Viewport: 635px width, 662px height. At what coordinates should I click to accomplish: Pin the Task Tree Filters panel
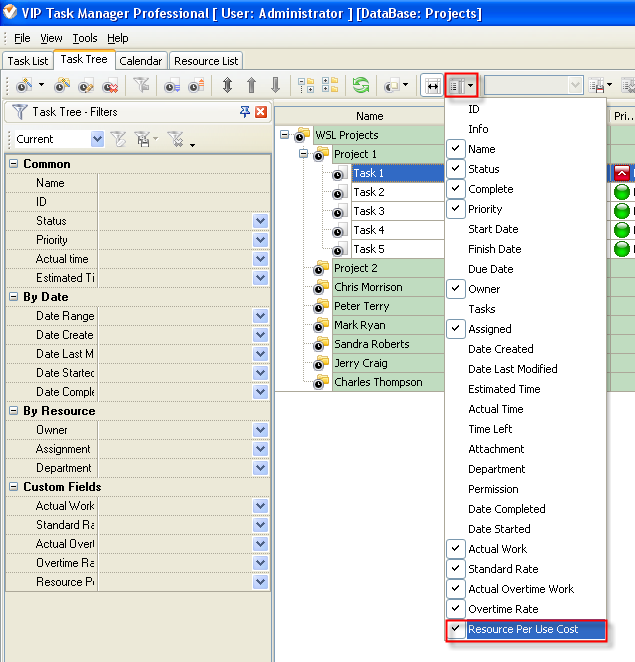coord(245,112)
